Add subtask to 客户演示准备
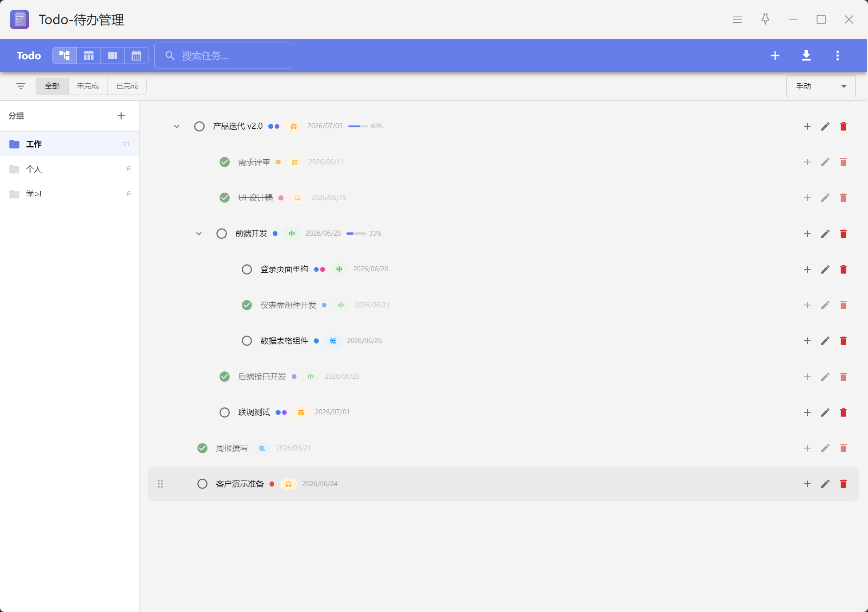Screen dimensions: 868x612 tap(807, 484)
